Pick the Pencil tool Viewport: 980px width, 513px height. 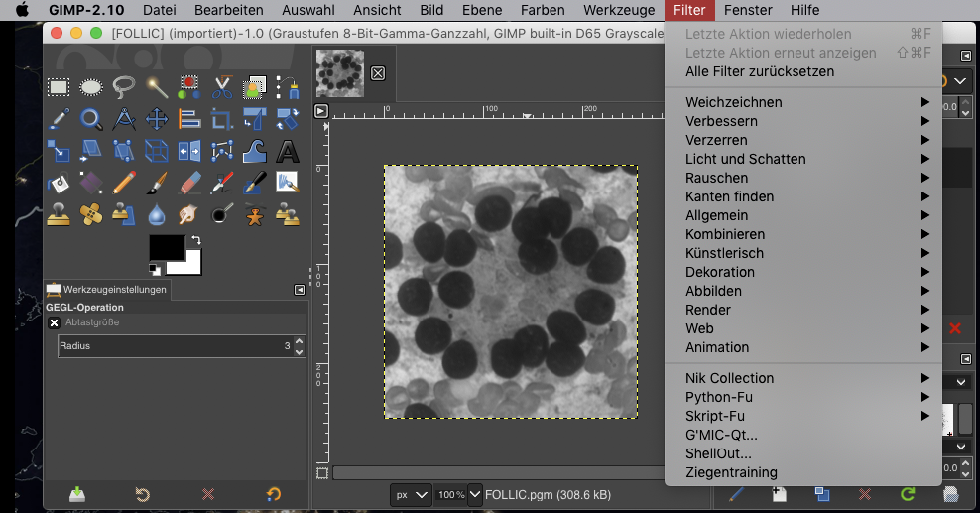click(124, 183)
